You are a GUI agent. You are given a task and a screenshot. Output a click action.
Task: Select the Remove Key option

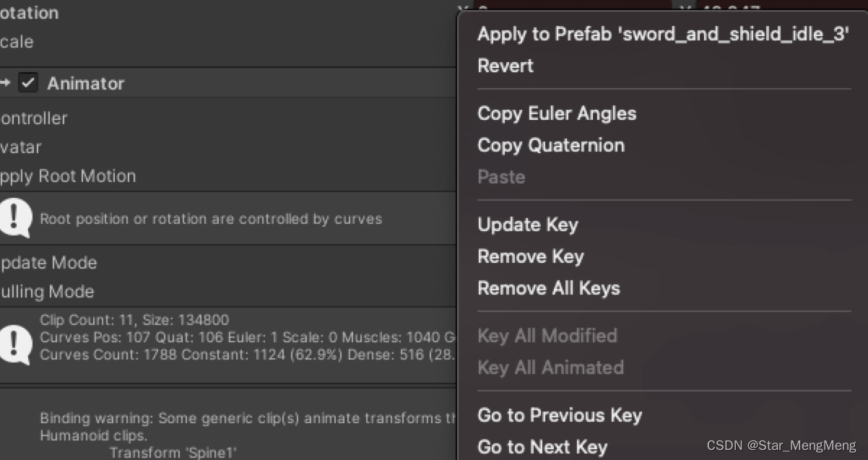click(531, 256)
